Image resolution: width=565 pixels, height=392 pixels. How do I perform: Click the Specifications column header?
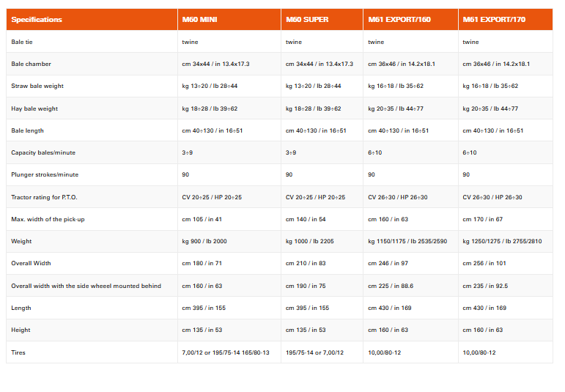tap(37, 20)
